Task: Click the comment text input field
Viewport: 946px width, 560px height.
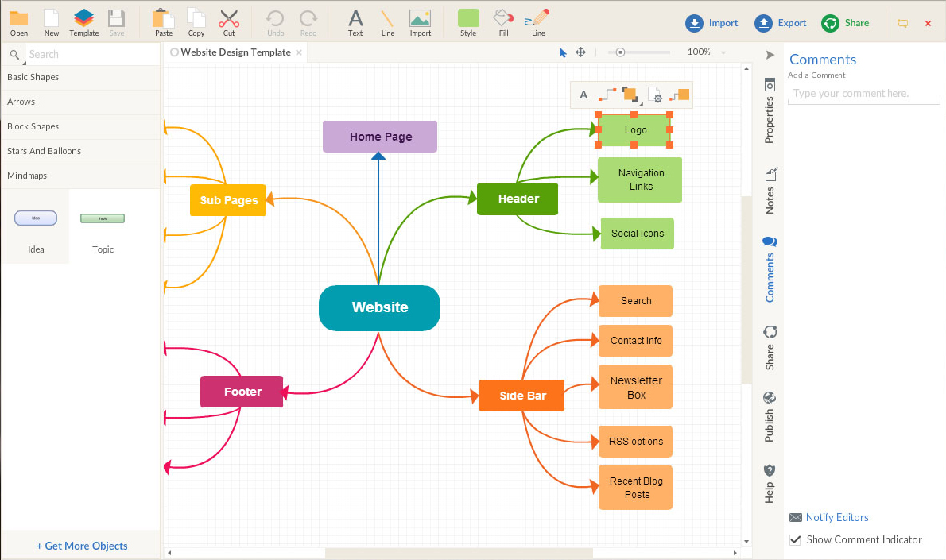Action: click(x=863, y=94)
